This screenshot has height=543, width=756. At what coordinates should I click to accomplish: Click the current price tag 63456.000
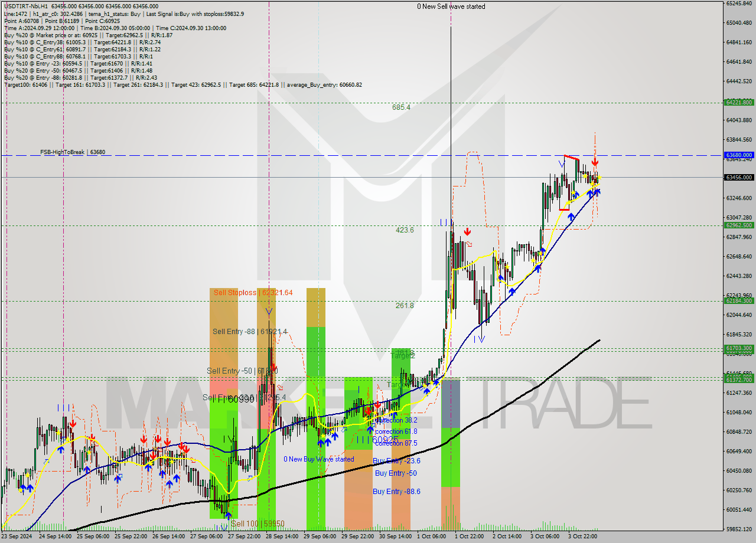(739, 177)
